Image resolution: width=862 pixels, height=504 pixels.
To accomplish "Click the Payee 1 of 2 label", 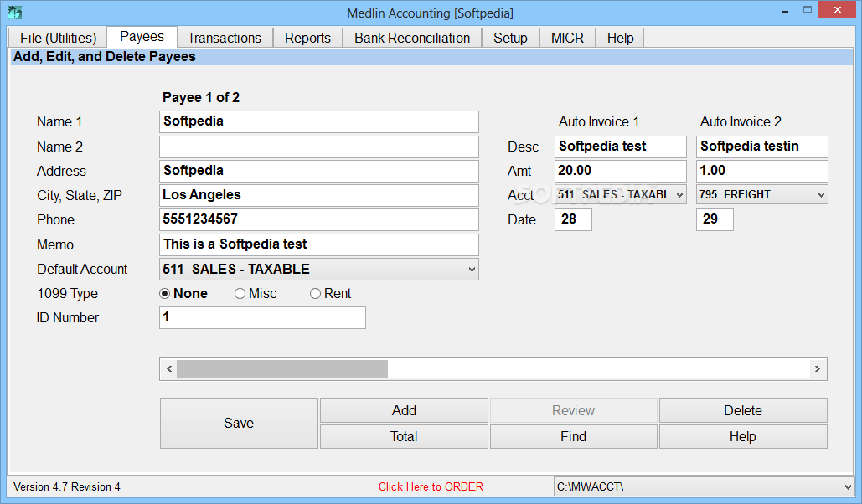I will (x=201, y=97).
